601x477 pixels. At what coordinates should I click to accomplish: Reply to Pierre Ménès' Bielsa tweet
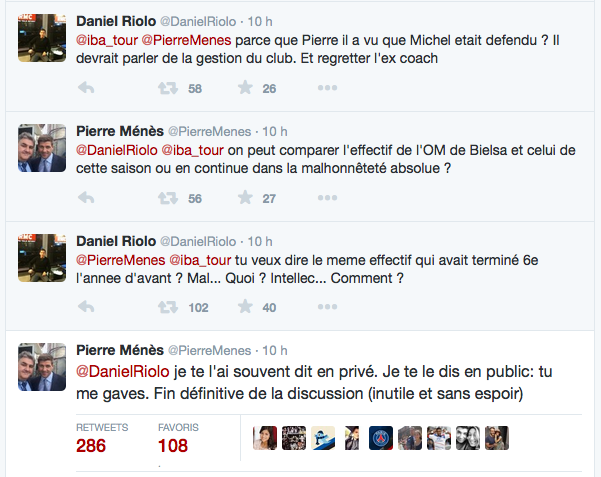point(86,198)
